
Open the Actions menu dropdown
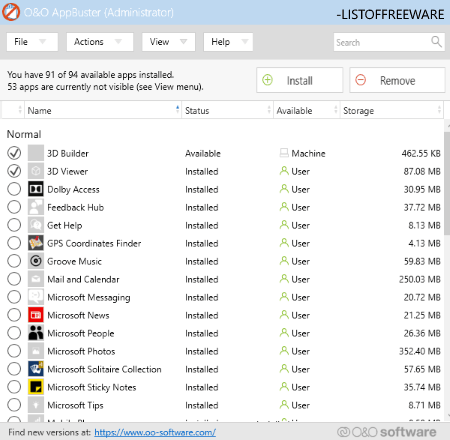tap(100, 42)
